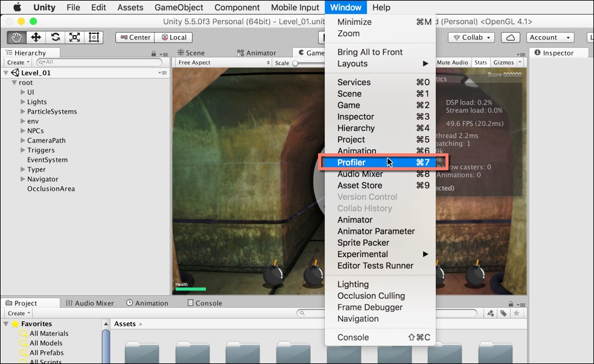Select OcclusionArea in the Hierarchy

pyautogui.click(x=51, y=188)
